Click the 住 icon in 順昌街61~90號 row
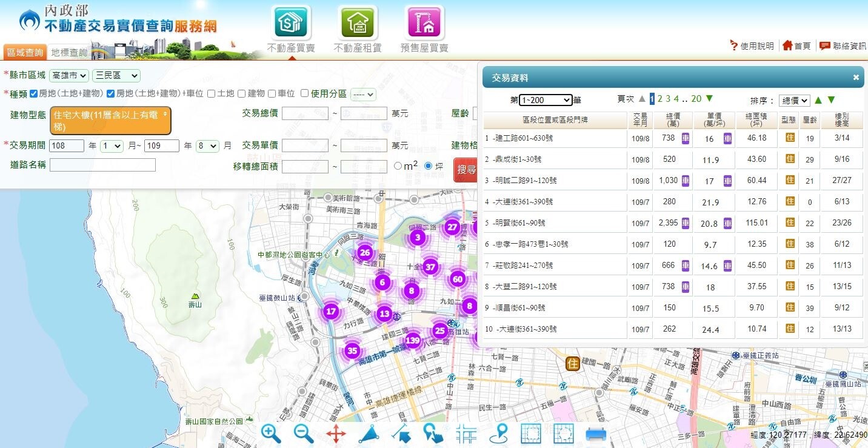 [790, 307]
